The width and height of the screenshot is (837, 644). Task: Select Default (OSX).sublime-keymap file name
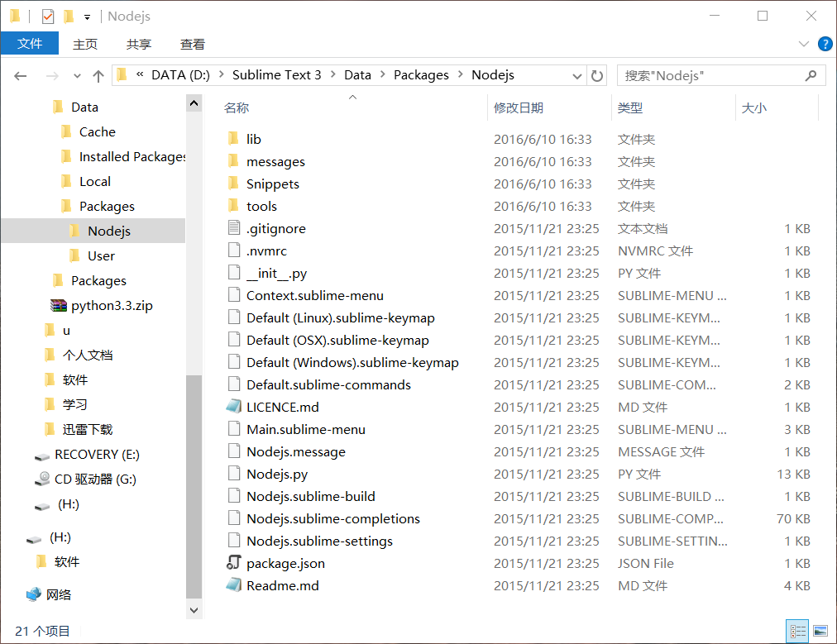tap(337, 341)
